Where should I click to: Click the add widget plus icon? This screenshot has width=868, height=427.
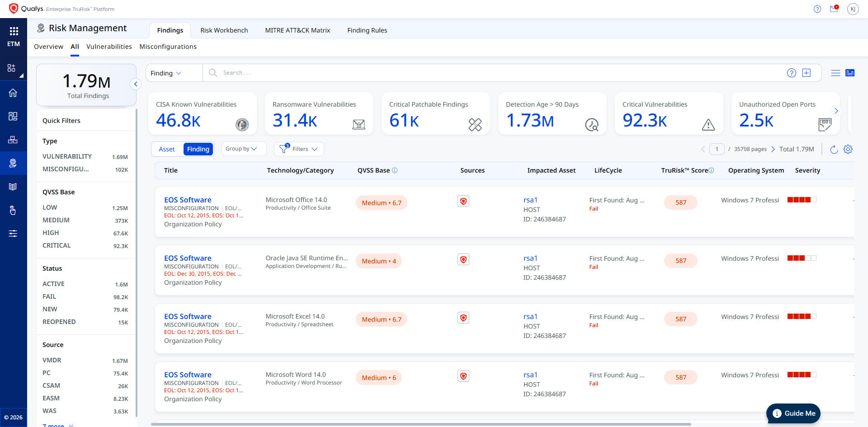point(806,73)
